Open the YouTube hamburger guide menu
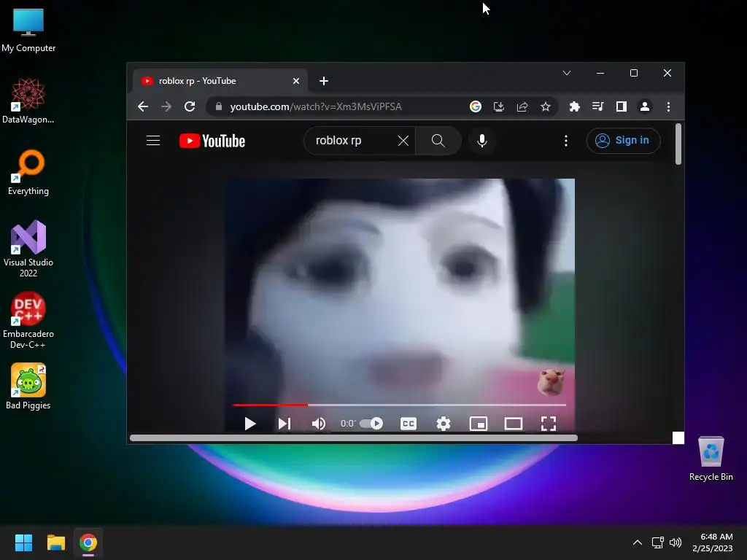 [153, 141]
